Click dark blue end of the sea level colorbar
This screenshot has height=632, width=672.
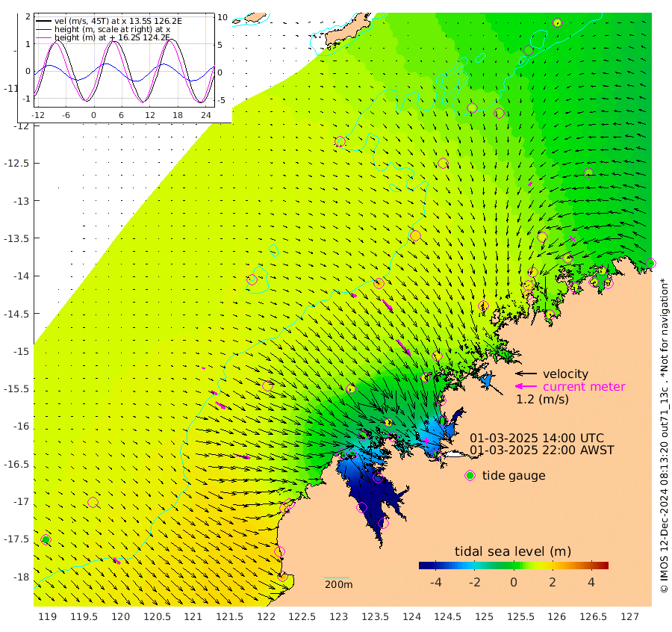[423, 566]
